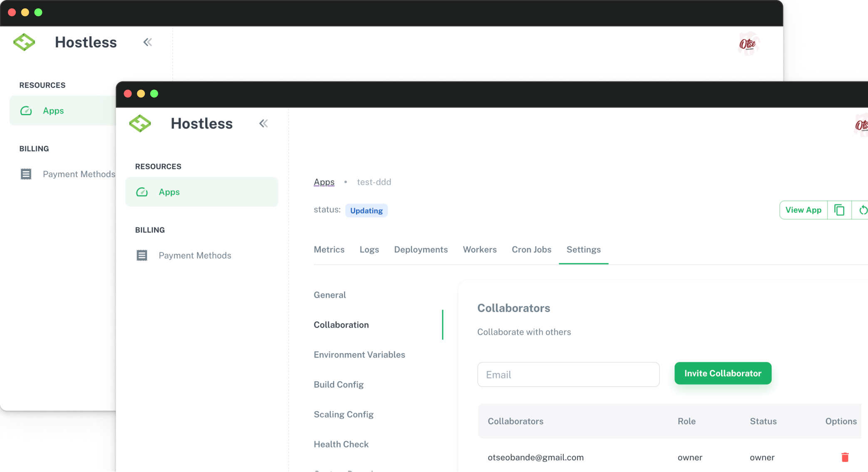Open the Metrics tab
The image size is (868, 472).
[x=329, y=250]
